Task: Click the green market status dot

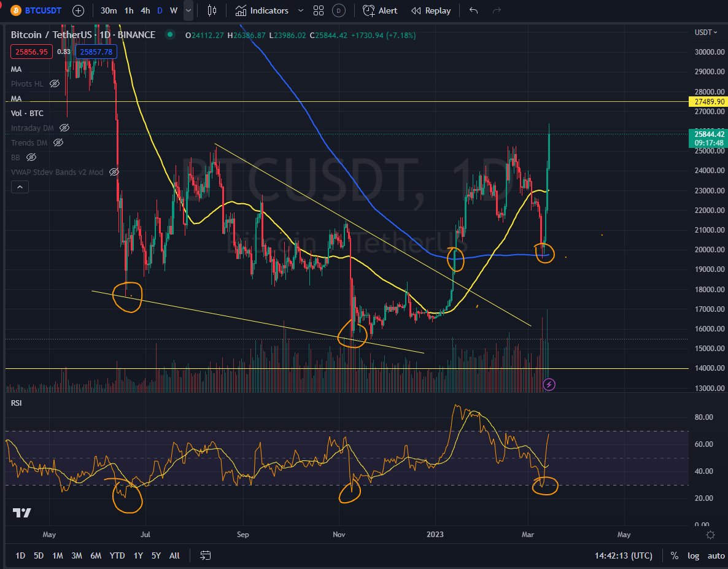Action: (x=171, y=34)
